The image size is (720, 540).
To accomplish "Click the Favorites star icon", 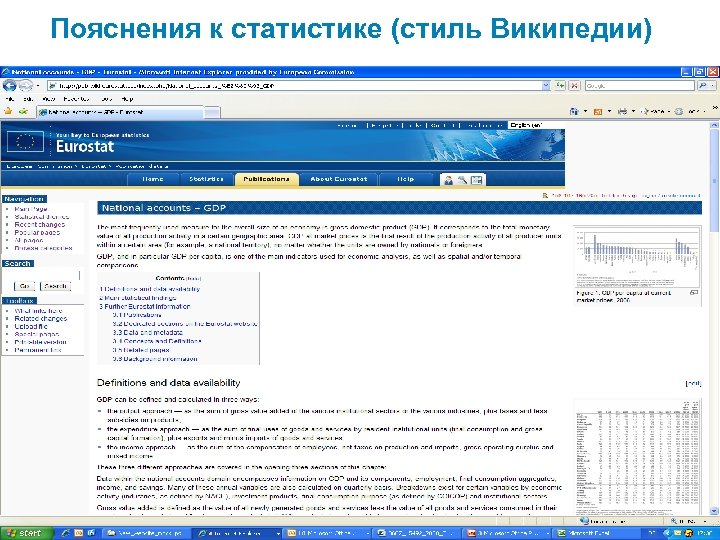I will (x=8, y=112).
